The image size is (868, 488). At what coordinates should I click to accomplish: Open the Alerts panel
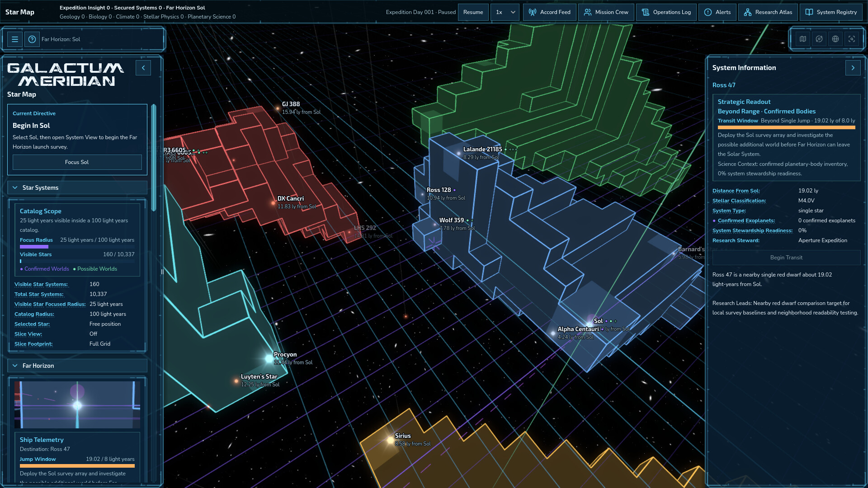pyautogui.click(x=717, y=12)
